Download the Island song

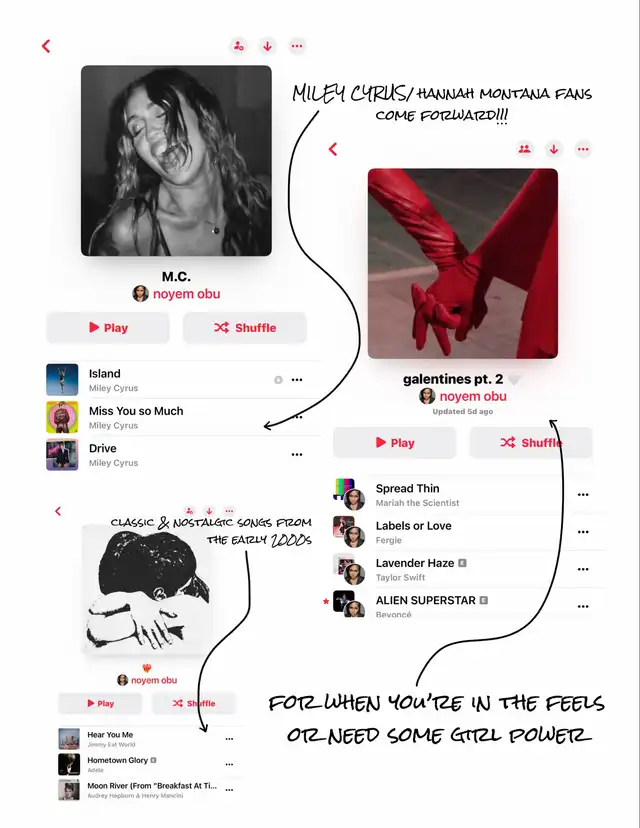click(x=278, y=380)
